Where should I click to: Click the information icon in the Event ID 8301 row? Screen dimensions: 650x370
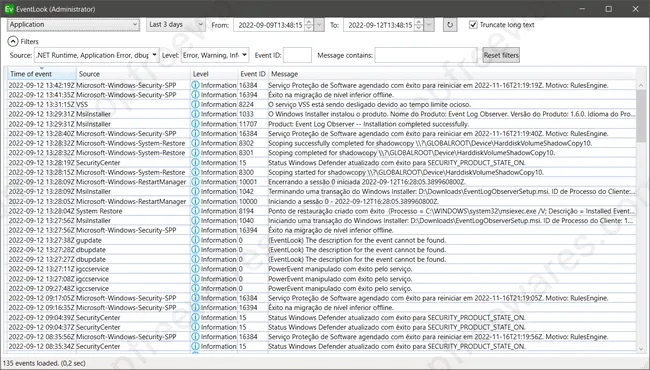pos(195,152)
